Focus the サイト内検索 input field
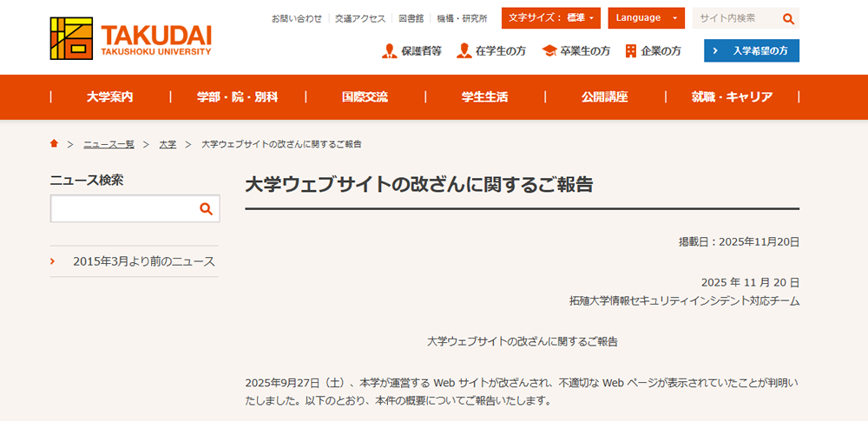The width and height of the screenshot is (868, 421). (x=733, y=18)
